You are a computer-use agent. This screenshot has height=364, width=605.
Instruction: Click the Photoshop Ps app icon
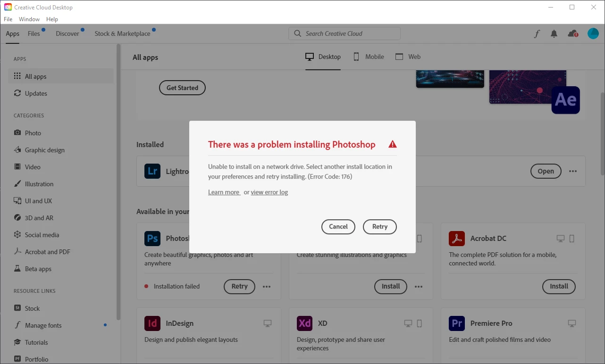coord(152,239)
